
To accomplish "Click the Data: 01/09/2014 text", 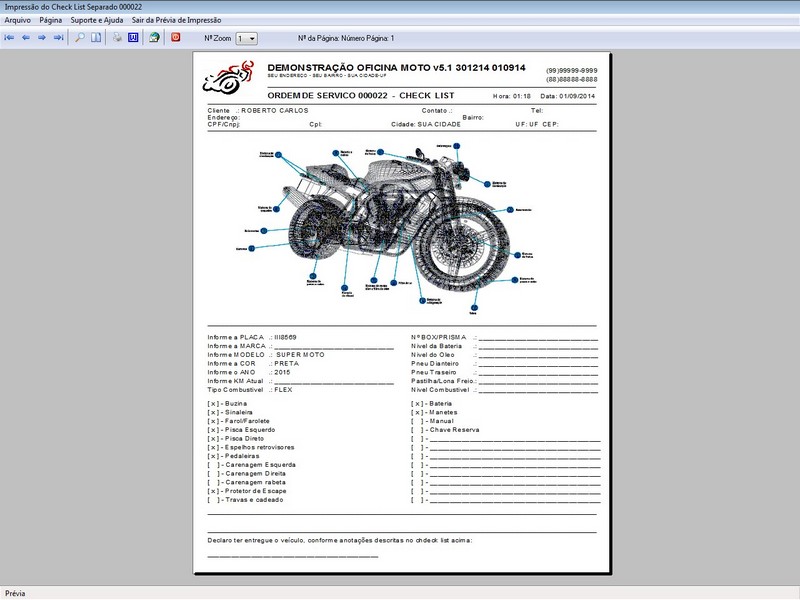I will (x=568, y=96).
